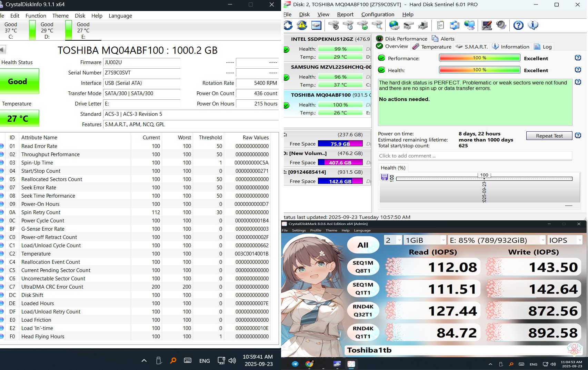This screenshot has height=370, width=588.
Task: Open the IOPS unit dropdown
Action: (565, 240)
